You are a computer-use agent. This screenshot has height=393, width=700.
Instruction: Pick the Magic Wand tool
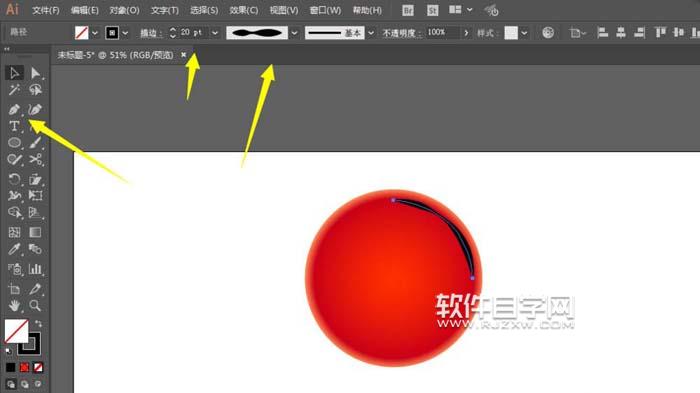(x=14, y=90)
